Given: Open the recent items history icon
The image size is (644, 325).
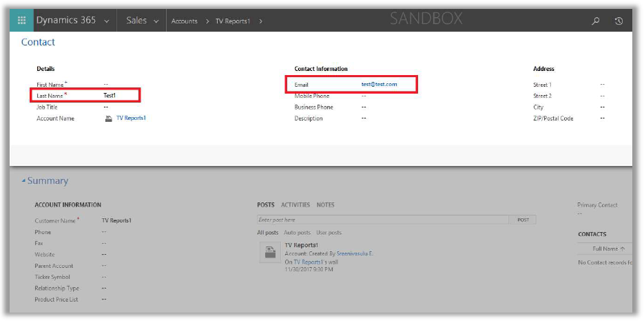Looking at the screenshot, I should (619, 21).
